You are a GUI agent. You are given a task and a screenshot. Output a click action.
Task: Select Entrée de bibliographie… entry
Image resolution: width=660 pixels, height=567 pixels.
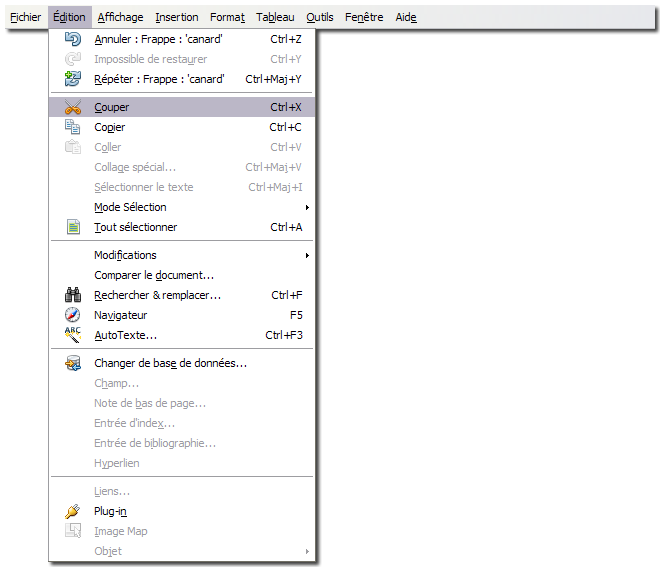[x=182, y=443]
